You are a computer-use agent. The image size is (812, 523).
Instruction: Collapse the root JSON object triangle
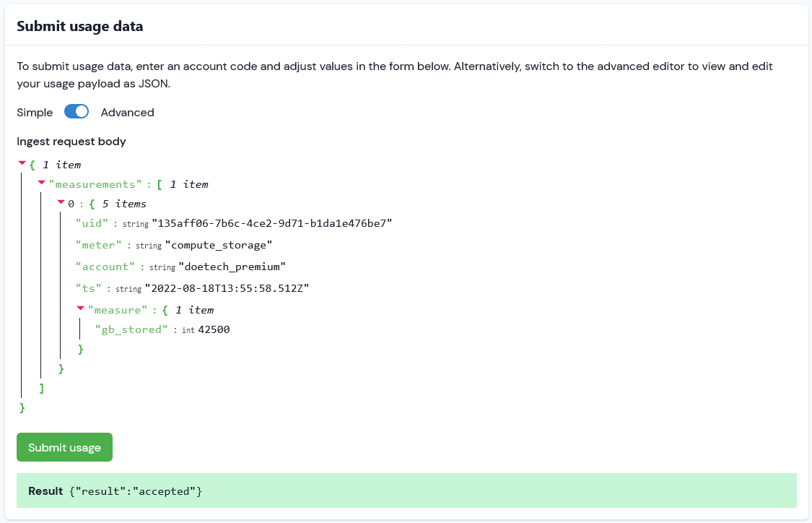(x=22, y=163)
